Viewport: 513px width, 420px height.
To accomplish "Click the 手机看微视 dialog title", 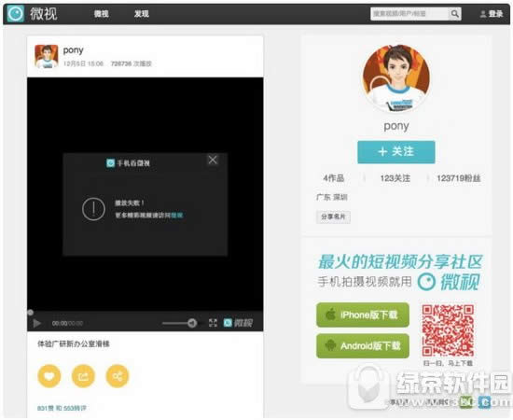I will pyautogui.click(x=129, y=163).
